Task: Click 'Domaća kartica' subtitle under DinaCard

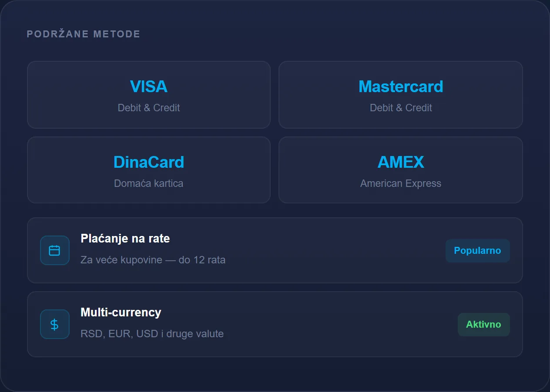Action: point(149,183)
